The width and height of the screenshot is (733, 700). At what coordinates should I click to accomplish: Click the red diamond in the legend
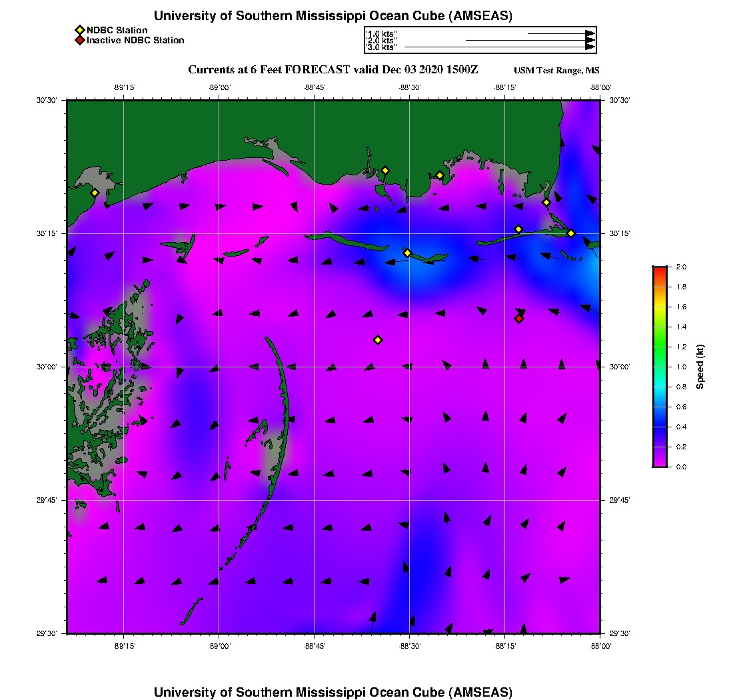[79, 41]
